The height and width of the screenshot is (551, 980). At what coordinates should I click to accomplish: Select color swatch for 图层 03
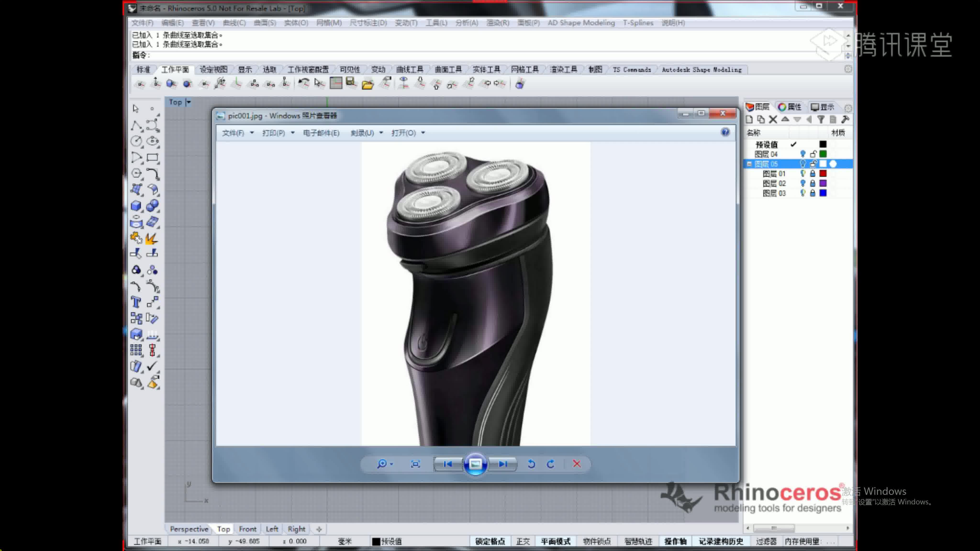[823, 193]
